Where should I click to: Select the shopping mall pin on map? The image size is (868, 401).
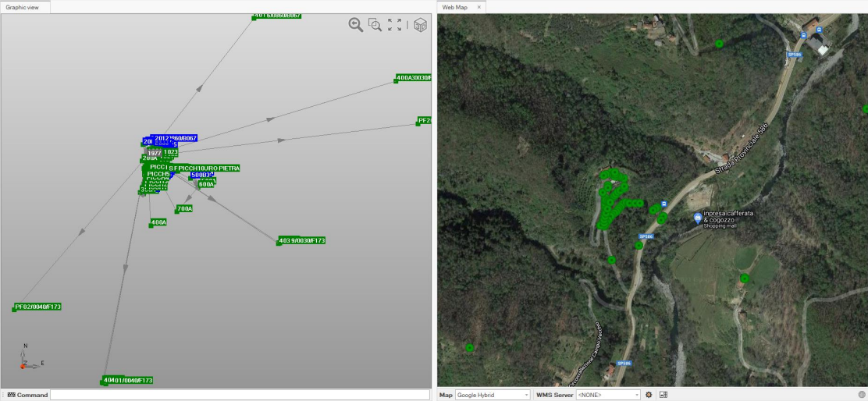[698, 218]
